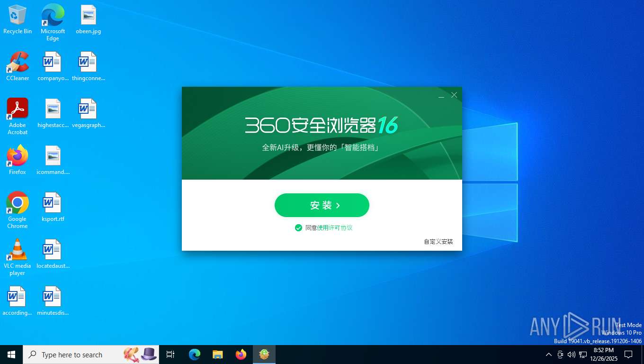Select the Google Chrome desktop shortcut

pos(18,210)
